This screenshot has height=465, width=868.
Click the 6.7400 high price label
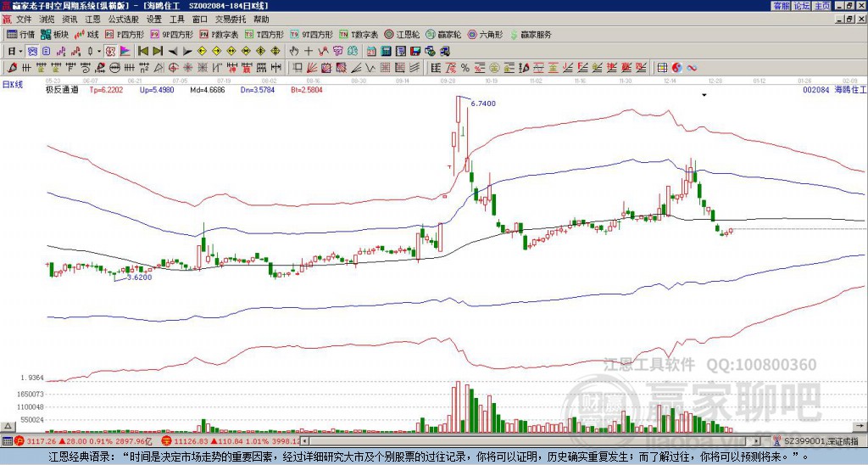[x=483, y=104]
